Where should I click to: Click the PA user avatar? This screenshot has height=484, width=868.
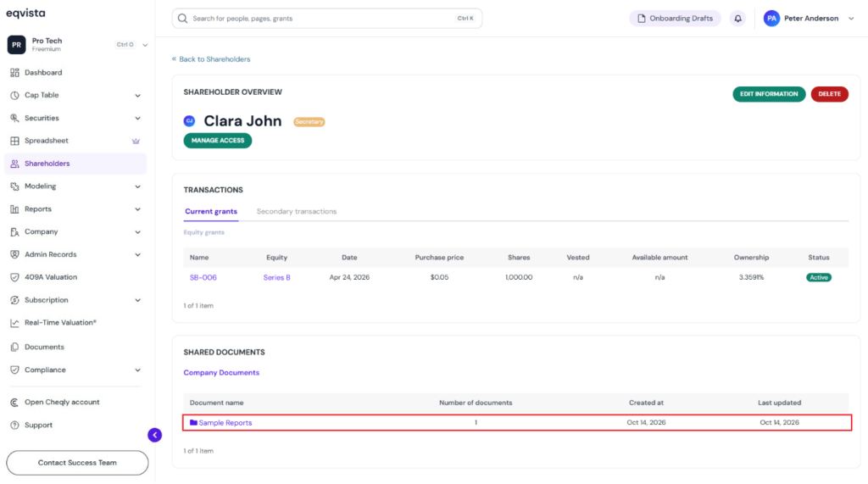pyautogui.click(x=771, y=19)
